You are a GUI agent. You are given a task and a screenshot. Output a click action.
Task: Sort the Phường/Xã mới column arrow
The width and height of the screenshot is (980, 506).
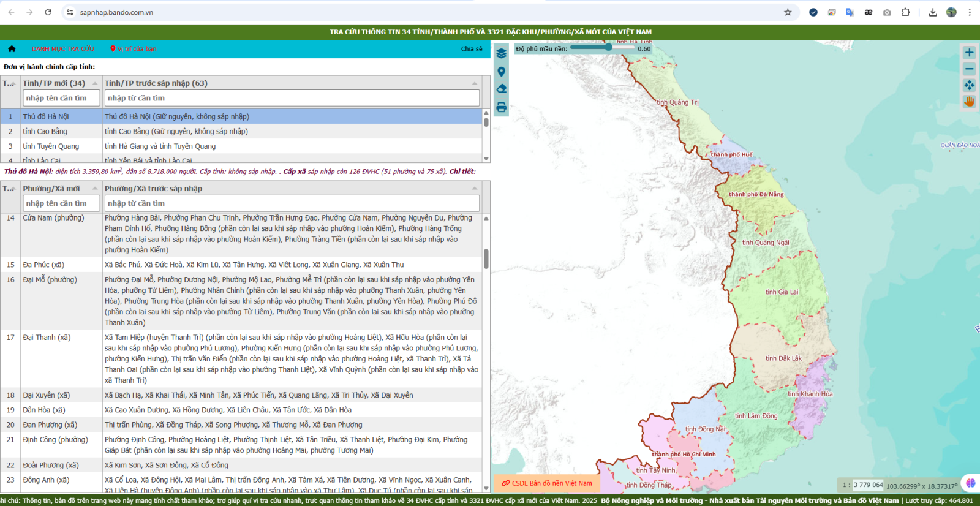click(95, 189)
